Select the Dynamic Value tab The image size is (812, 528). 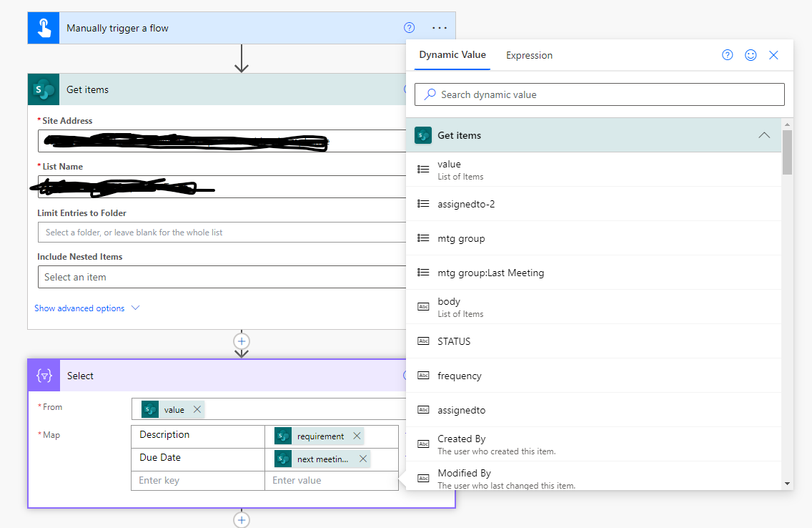click(452, 54)
